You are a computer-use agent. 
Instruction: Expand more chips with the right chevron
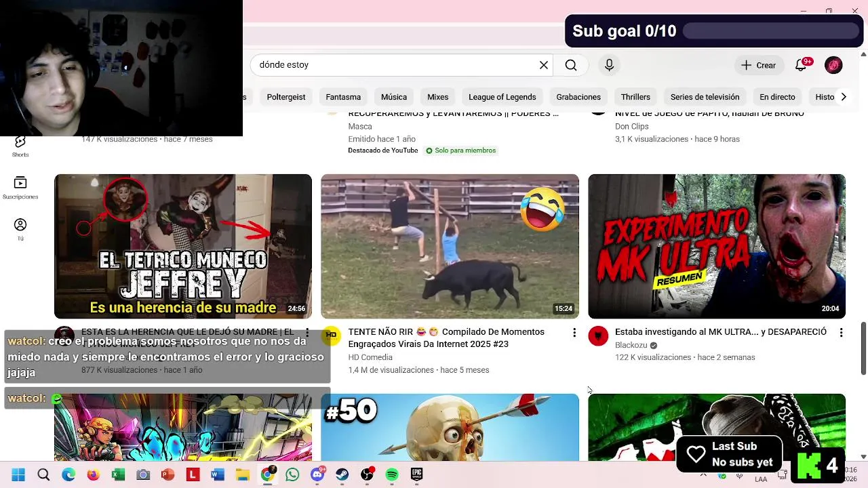844,97
